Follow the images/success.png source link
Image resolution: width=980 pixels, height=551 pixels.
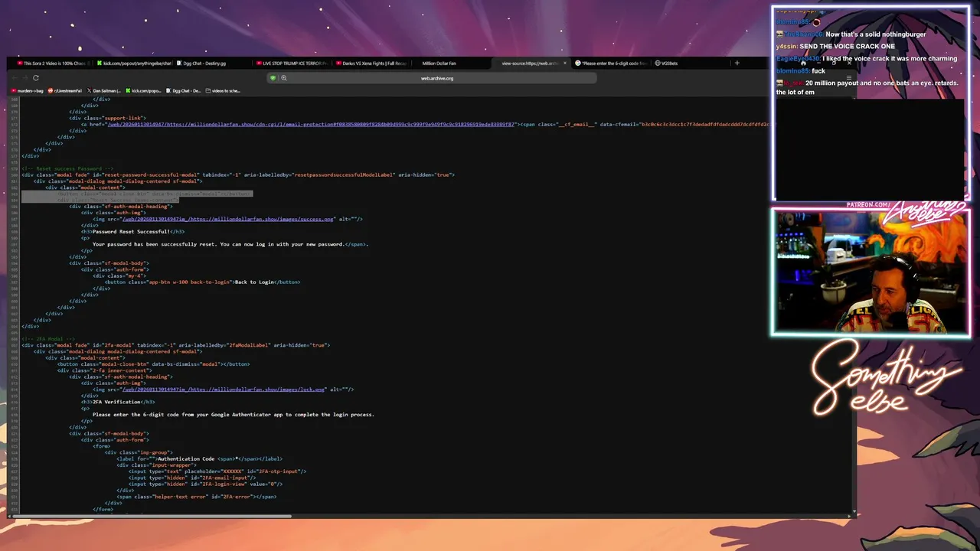point(228,219)
